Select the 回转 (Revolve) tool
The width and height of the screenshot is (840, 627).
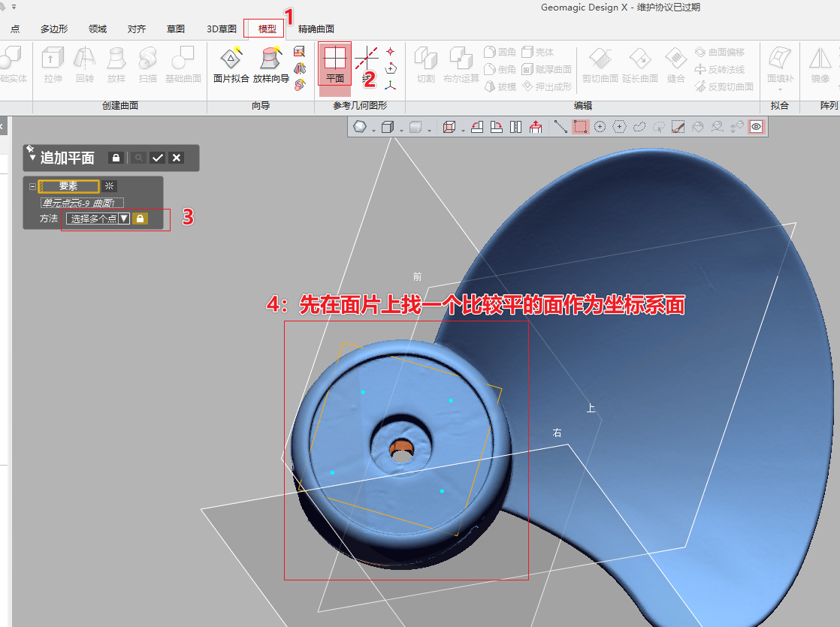[84, 64]
